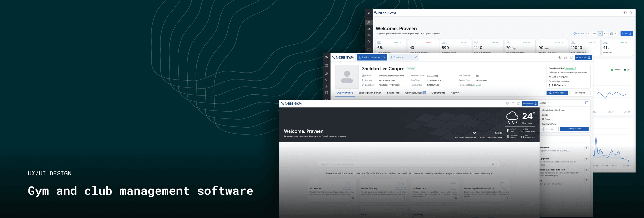Open the Subscription & Plan tab
The height and width of the screenshot is (218, 644).
point(370,93)
